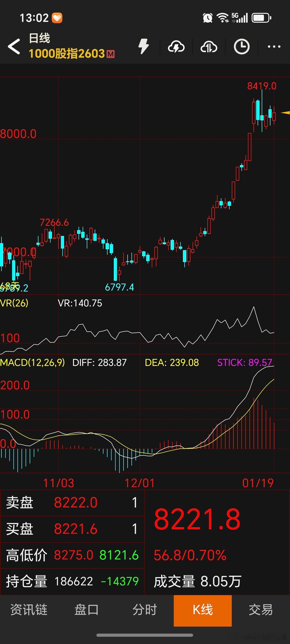Tap the 买盘 price 8221.6
Viewport: 290px width, 644px height.
point(76,529)
